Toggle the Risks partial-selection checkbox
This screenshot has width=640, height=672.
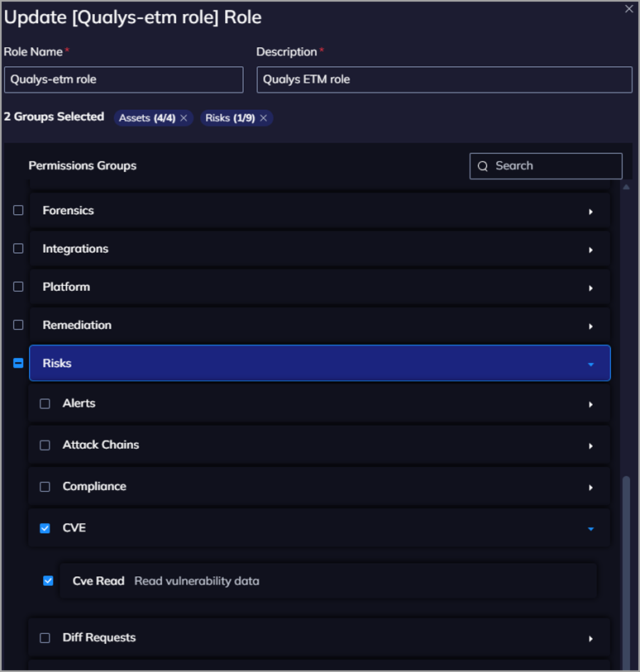(18, 364)
